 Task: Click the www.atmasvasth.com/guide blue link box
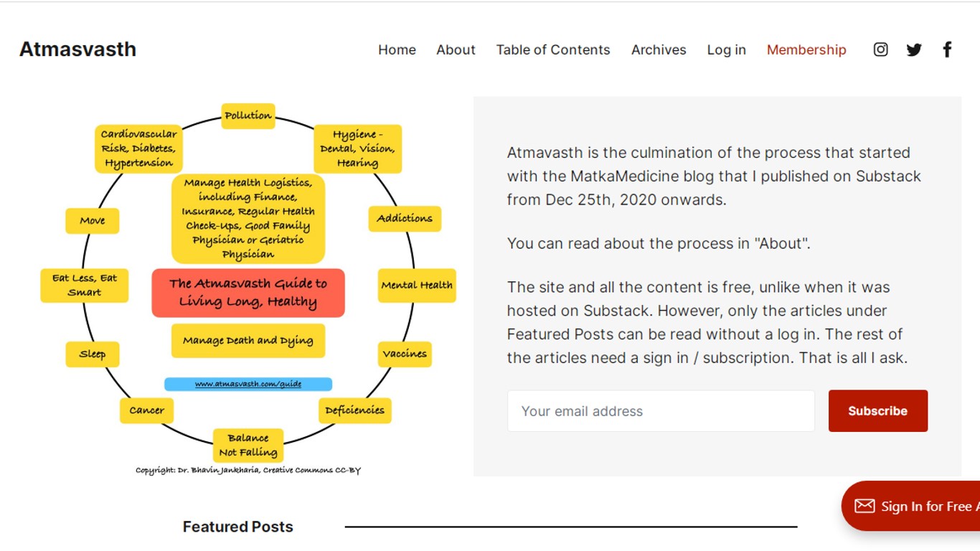coord(248,384)
